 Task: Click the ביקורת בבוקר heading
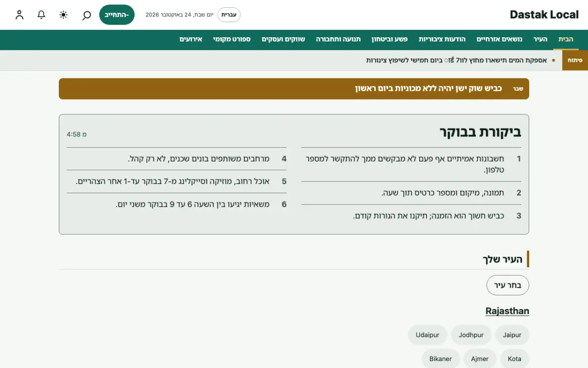[480, 132]
